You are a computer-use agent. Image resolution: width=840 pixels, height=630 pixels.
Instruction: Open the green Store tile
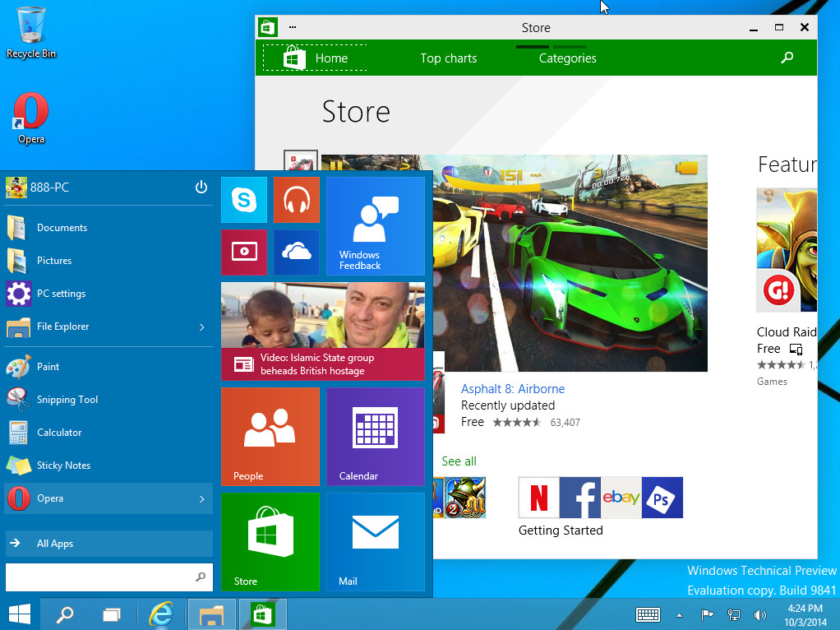point(270,541)
